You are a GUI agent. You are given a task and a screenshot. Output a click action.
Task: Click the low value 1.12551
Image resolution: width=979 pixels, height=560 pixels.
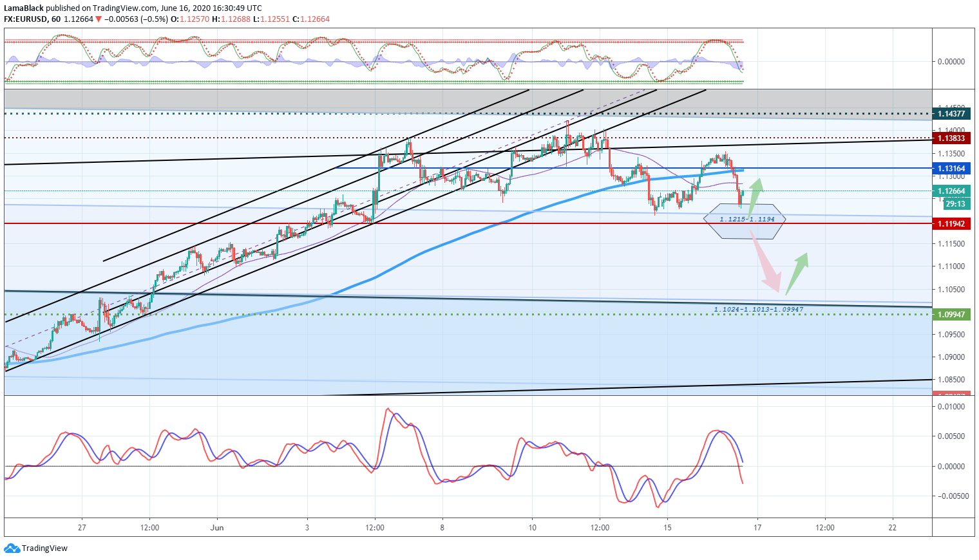tap(275, 19)
